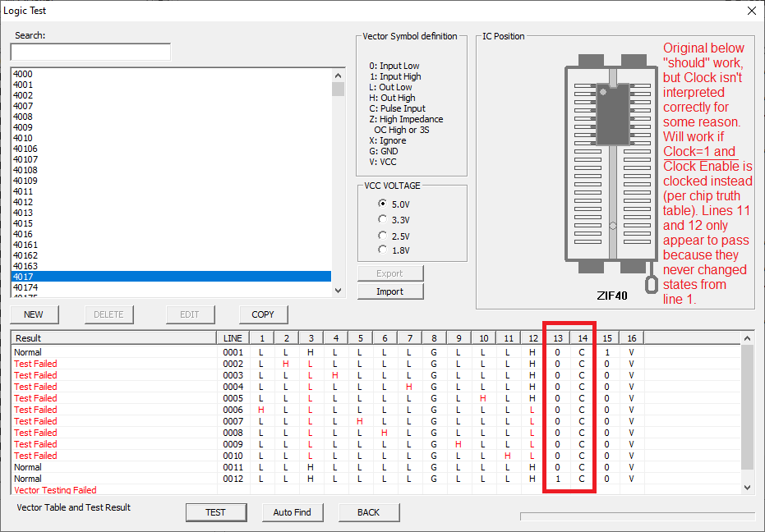This screenshot has height=532, width=765.
Task: Close the Logic Test window
Action: point(751,11)
